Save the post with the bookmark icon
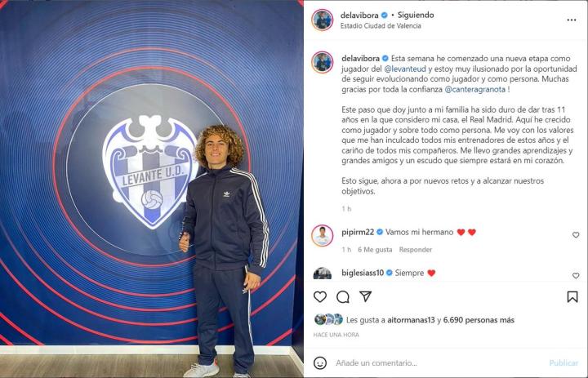 pos(572,297)
